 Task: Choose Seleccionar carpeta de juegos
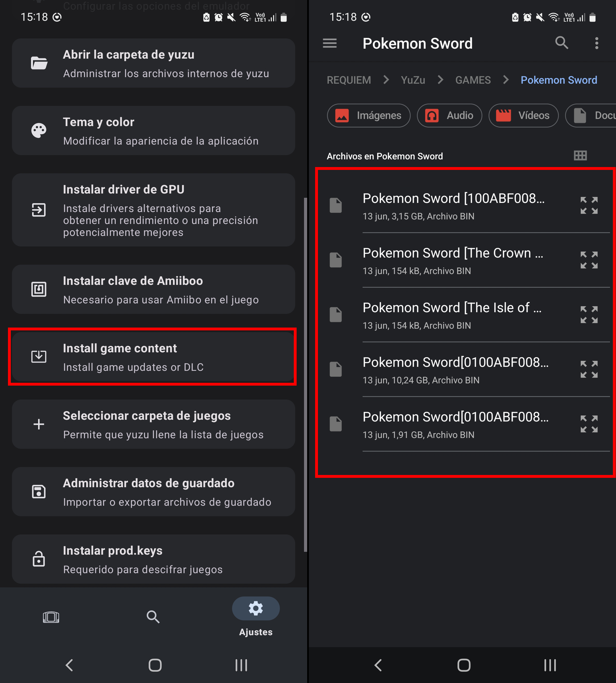[x=153, y=424]
